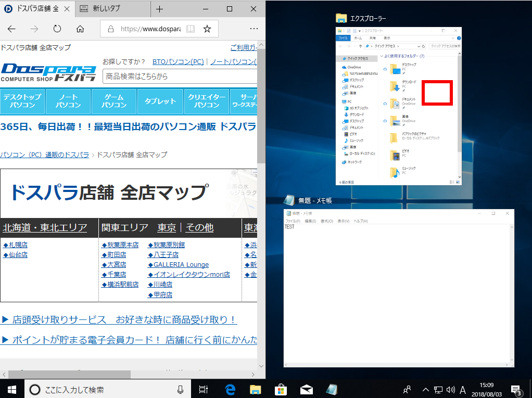The image size is (532, 398).
Task: Open Microsoft Edge from taskbar
Action: pyautogui.click(x=230, y=390)
